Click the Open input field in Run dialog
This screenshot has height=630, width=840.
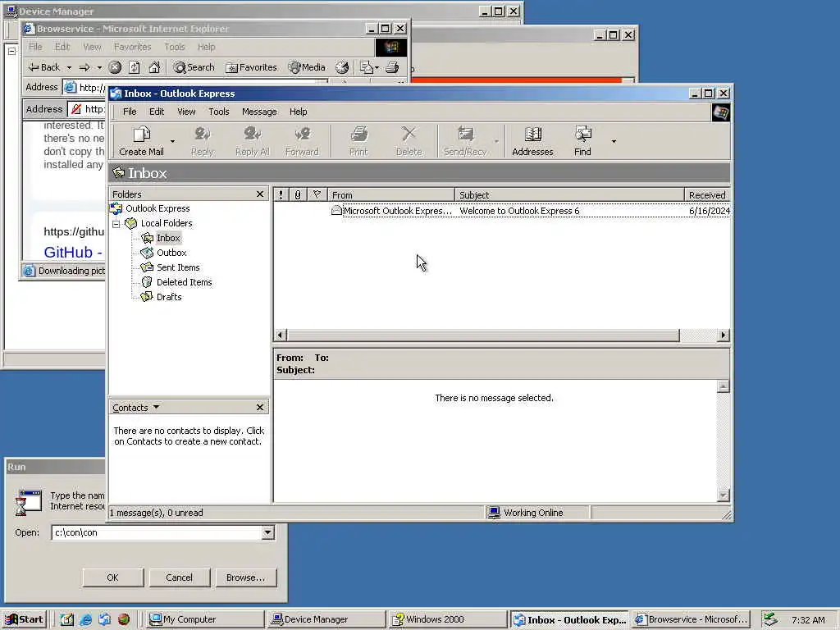157,532
